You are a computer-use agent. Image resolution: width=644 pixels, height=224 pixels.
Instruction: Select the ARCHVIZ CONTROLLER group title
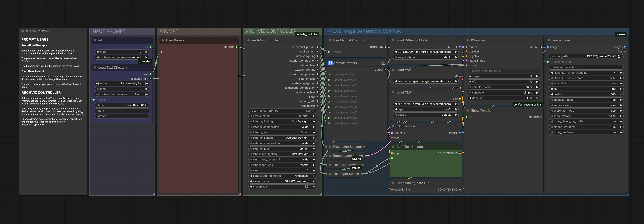271,31
